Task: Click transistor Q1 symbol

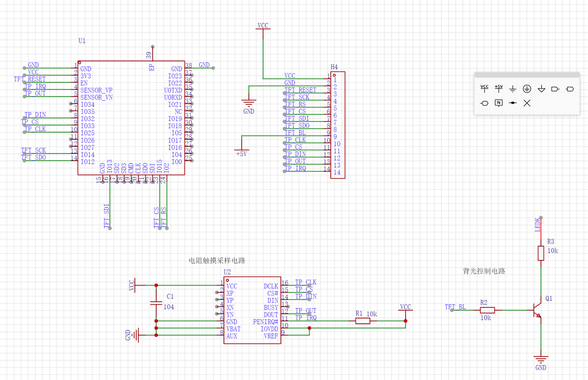Action: (537, 310)
